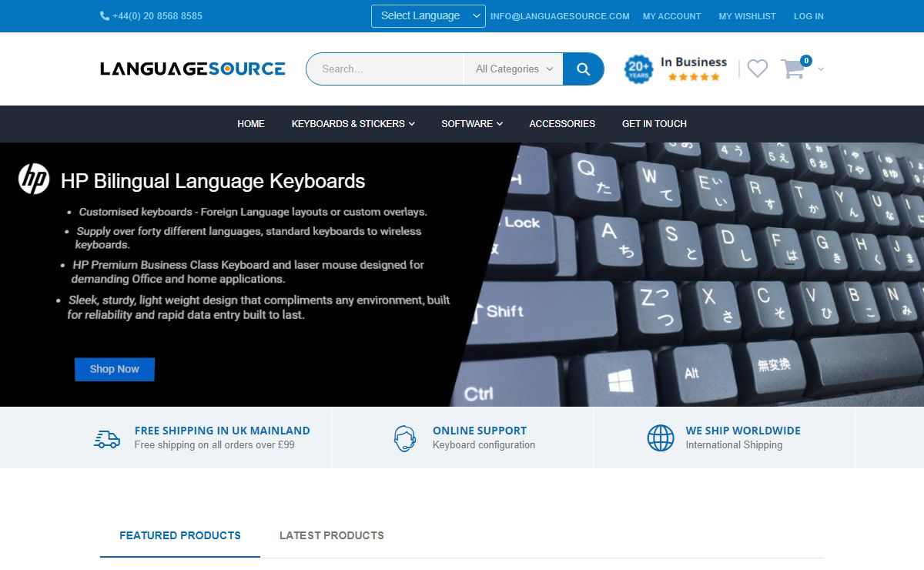The height and width of the screenshot is (570, 924).
Task: Open the shopping cart icon
Action: [x=793, y=69]
